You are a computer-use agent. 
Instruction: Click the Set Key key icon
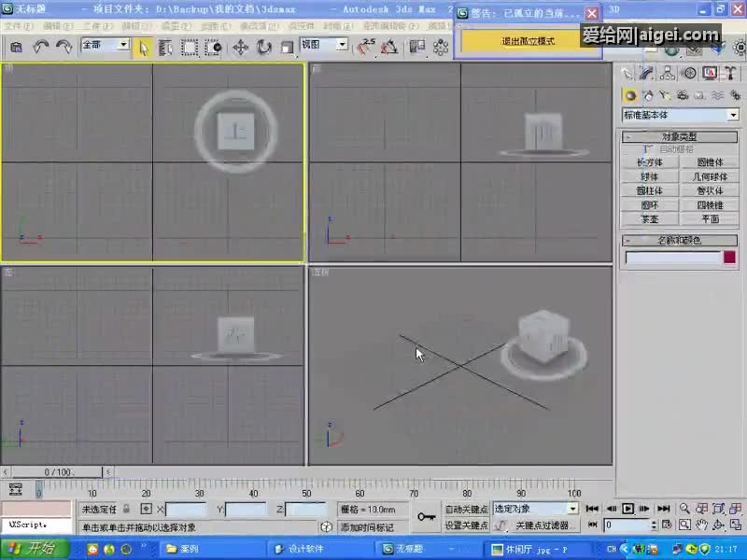click(427, 516)
